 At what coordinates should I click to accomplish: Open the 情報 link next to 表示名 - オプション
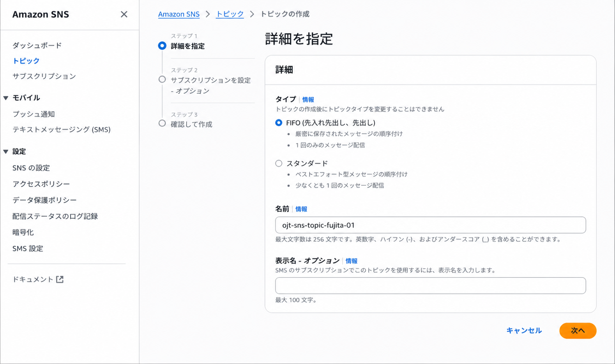point(352,261)
